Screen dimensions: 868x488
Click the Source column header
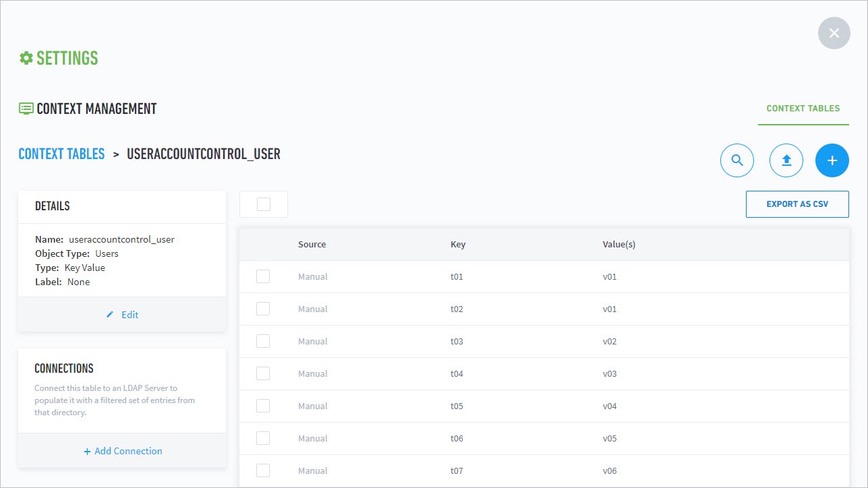pyautogui.click(x=312, y=245)
